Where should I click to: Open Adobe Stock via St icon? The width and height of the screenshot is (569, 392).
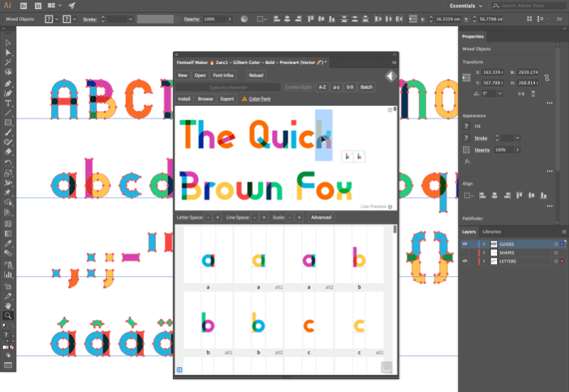[x=38, y=6]
